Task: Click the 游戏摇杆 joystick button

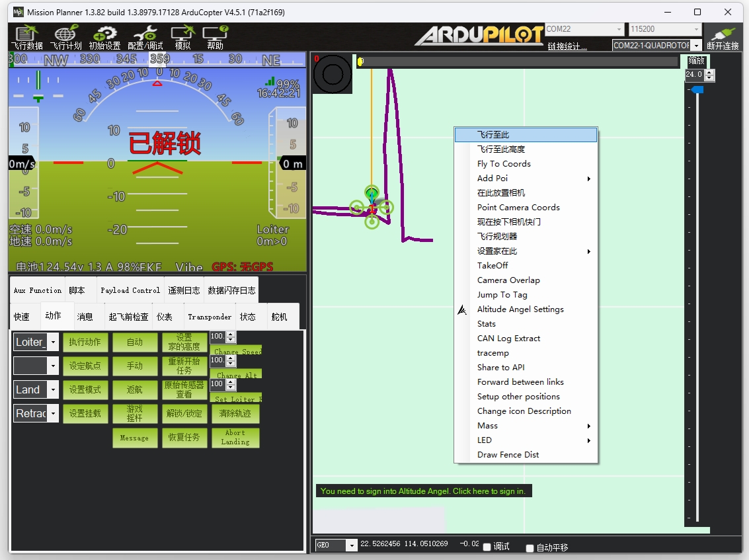Action: 135,413
